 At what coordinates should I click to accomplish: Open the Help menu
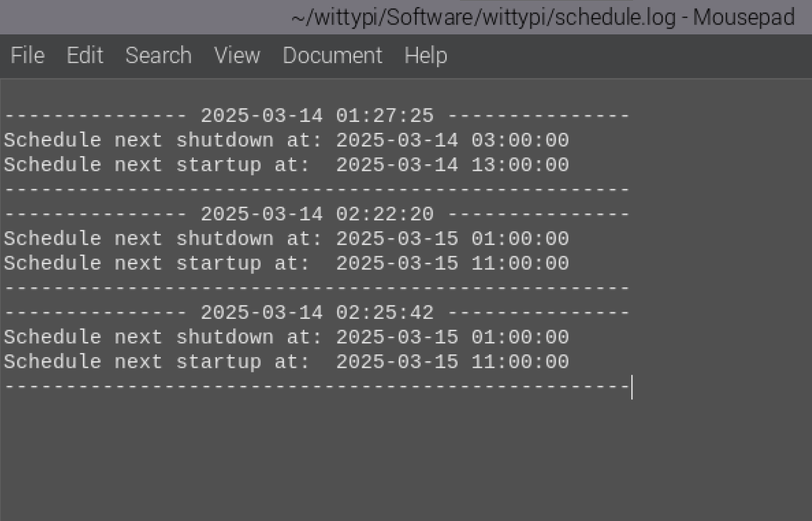pyautogui.click(x=426, y=55)
